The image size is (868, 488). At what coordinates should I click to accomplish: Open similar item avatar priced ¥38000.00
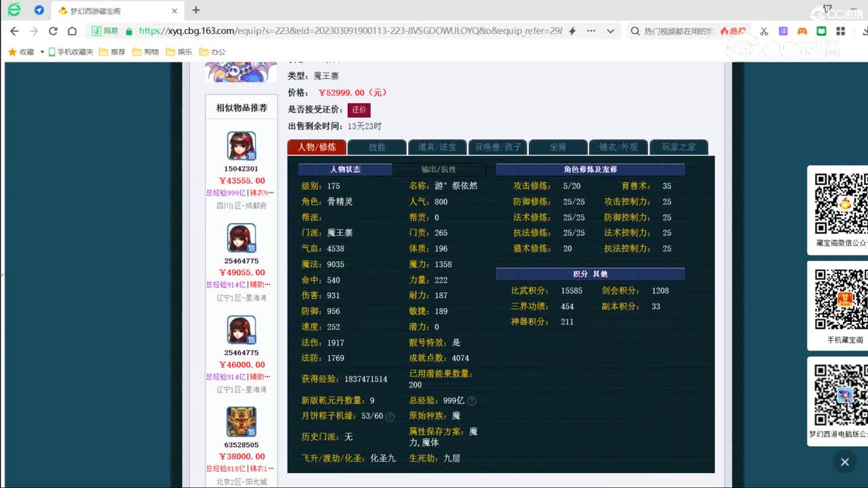click(241, 422)
